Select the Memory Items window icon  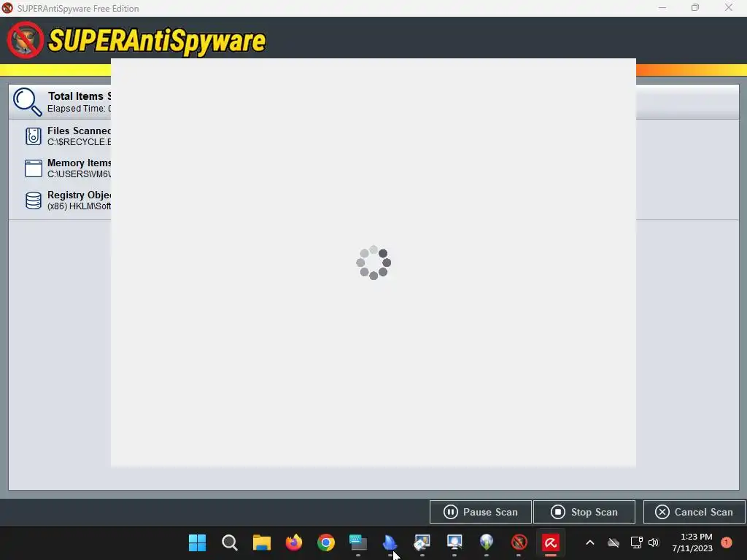(x=33, y=168)
